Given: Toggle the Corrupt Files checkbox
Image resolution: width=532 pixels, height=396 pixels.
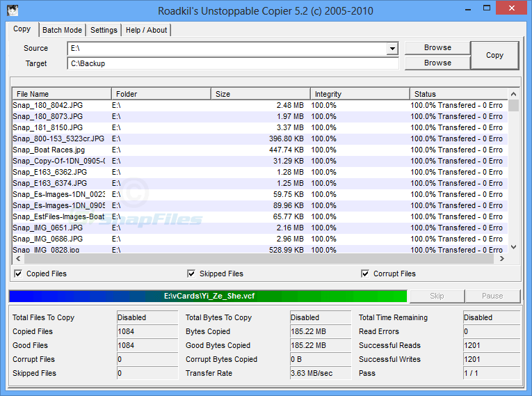Looking at the screenshot, I should point(365,274).
